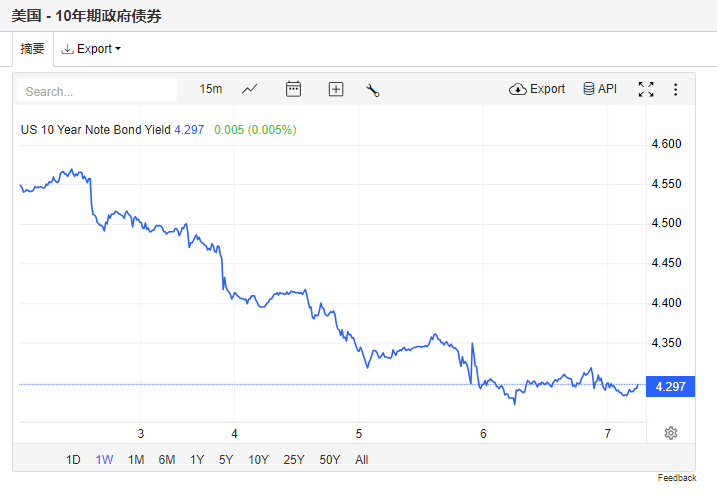This screenshot has width=717, height=493.
Task: Focus the Search input field
Action: tap(97, 90)
